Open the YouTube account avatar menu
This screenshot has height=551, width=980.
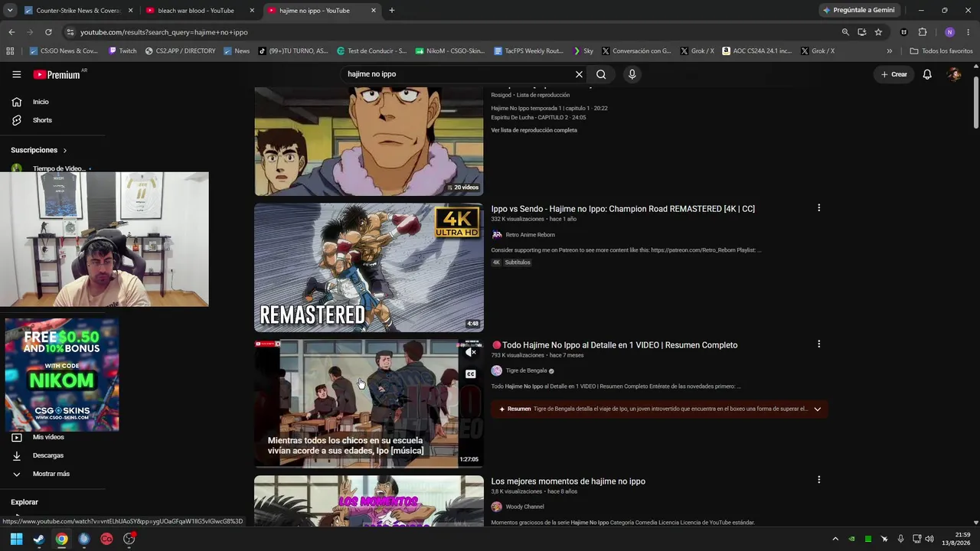954,74
